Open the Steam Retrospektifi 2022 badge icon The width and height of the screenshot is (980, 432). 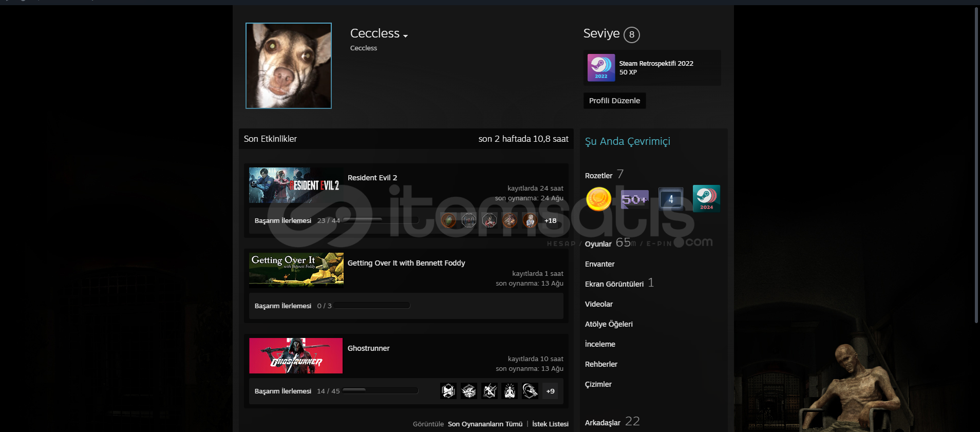tap(601, 68)
